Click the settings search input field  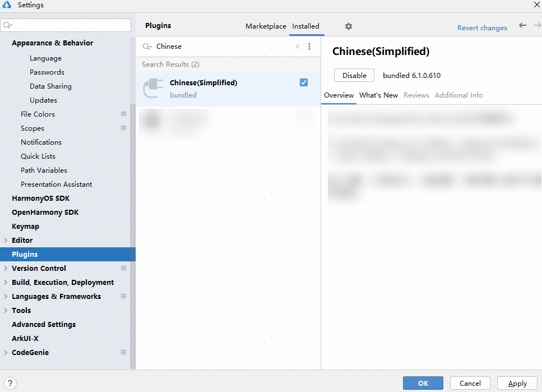(70, 25)
